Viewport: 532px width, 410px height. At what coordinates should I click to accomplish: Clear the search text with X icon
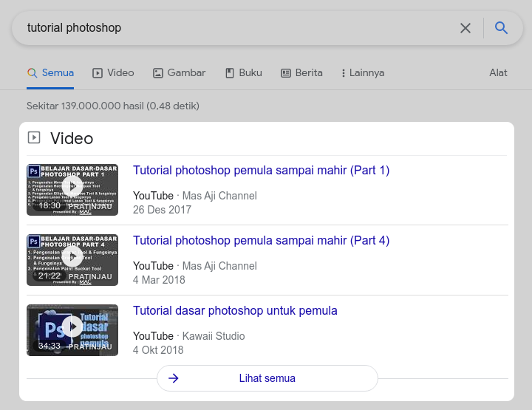click(465, 28)
